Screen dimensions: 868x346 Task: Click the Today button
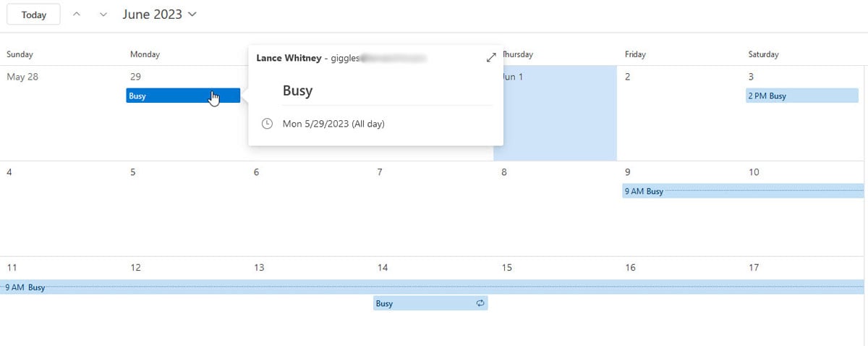coord(33,14)
